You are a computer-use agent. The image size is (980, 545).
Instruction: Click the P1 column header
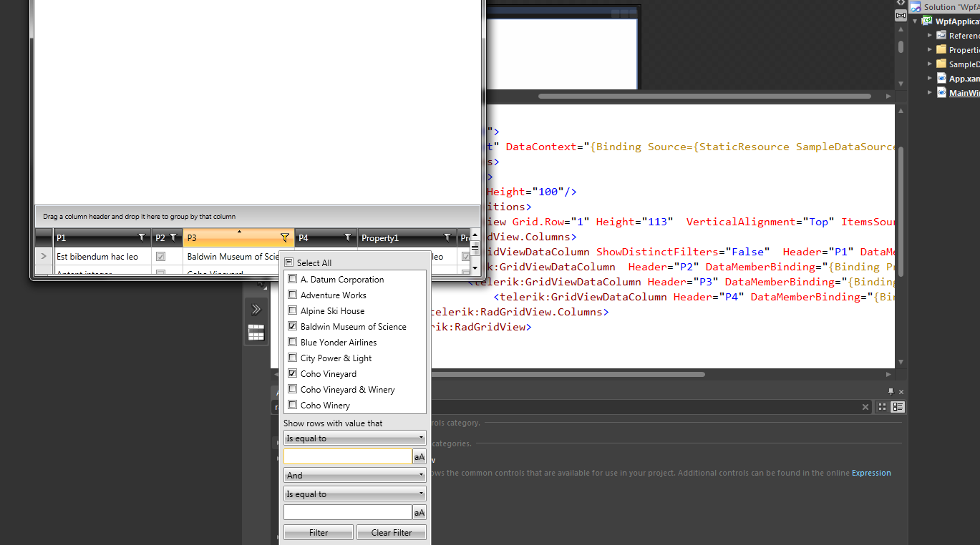tap(102, 237)
